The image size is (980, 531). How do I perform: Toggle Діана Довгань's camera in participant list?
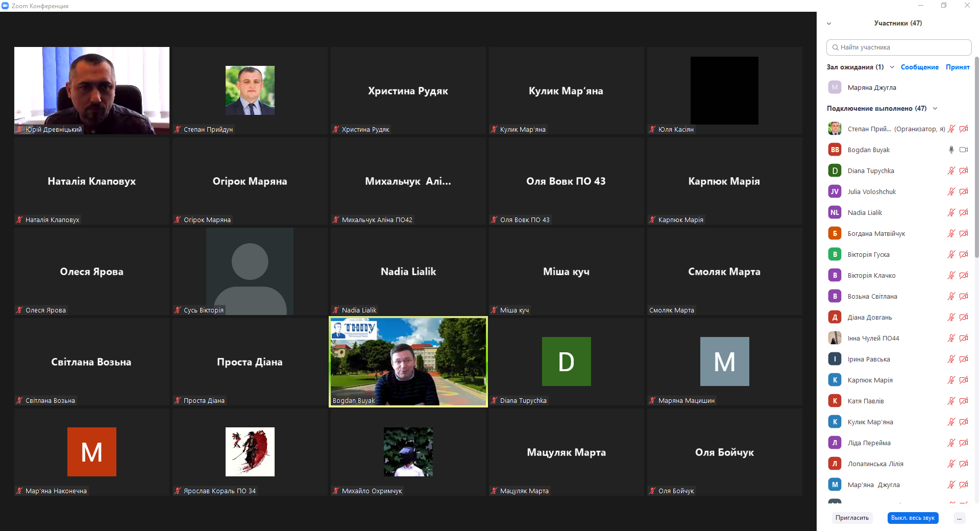964,317
